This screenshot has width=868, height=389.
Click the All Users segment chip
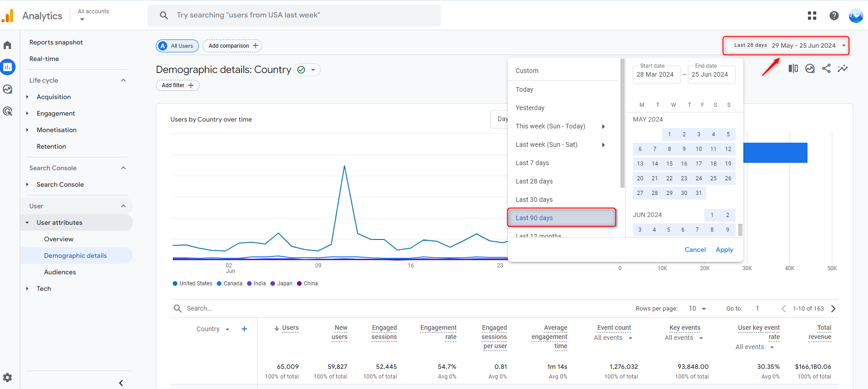point(177,46)
